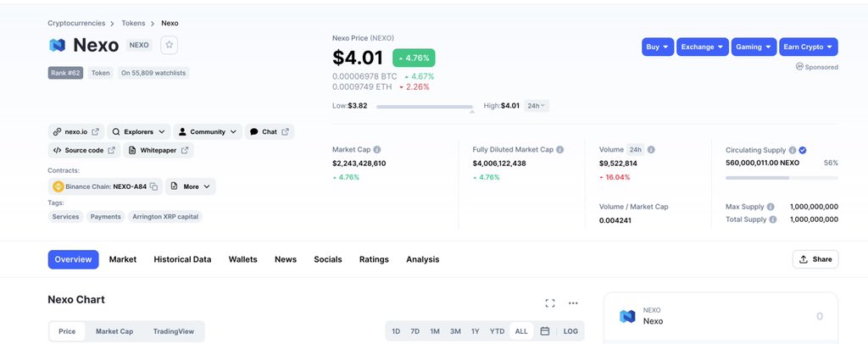Click the Nexo logo beside the title

point(57,46)
